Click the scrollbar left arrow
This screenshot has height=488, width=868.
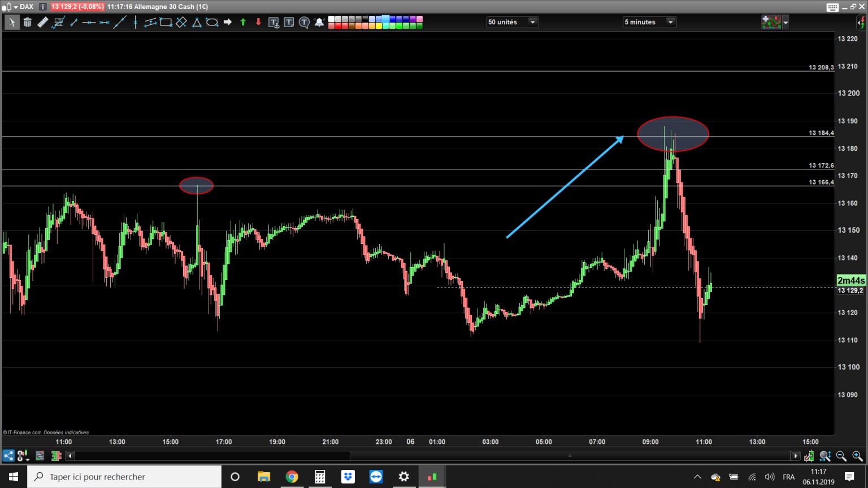pyautogui.click(x=70, y=456)
